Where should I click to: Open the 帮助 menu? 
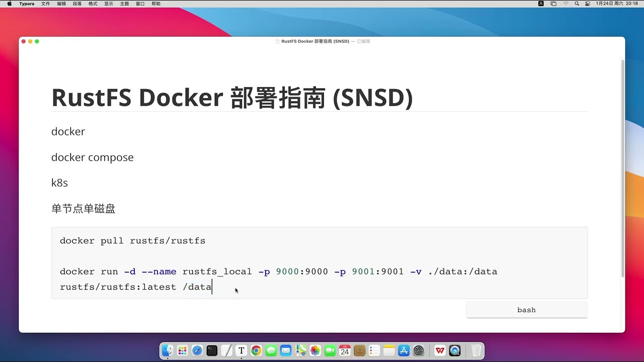pos(156,4)
